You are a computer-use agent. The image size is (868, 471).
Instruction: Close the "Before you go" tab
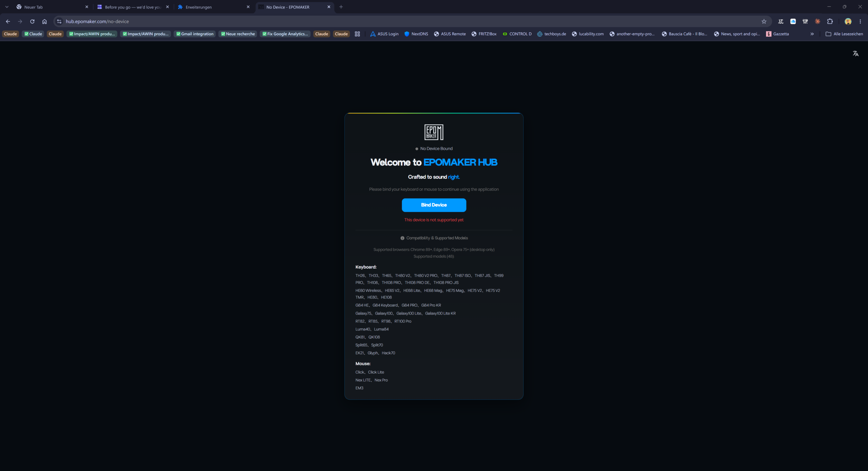click(167, 7)
